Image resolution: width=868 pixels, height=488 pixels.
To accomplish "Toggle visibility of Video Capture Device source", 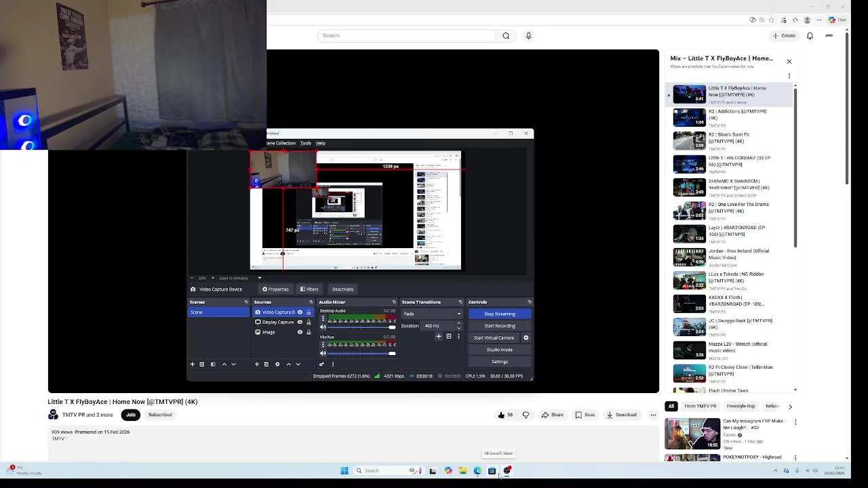I will click(300, 312).
